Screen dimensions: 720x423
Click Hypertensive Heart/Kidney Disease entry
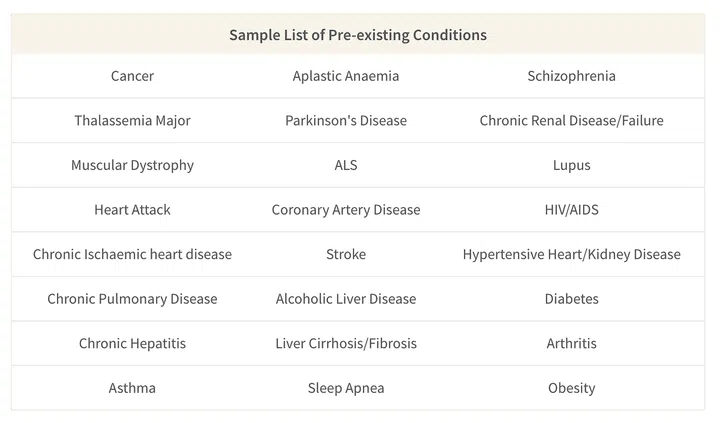pyautogui.click(x=571, y=254)
